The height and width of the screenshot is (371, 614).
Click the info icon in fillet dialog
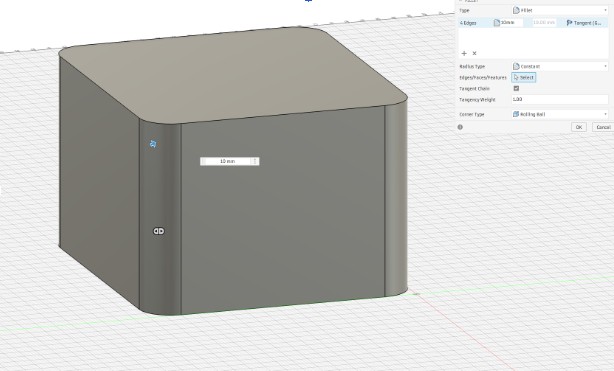click(x=460, y=127)
